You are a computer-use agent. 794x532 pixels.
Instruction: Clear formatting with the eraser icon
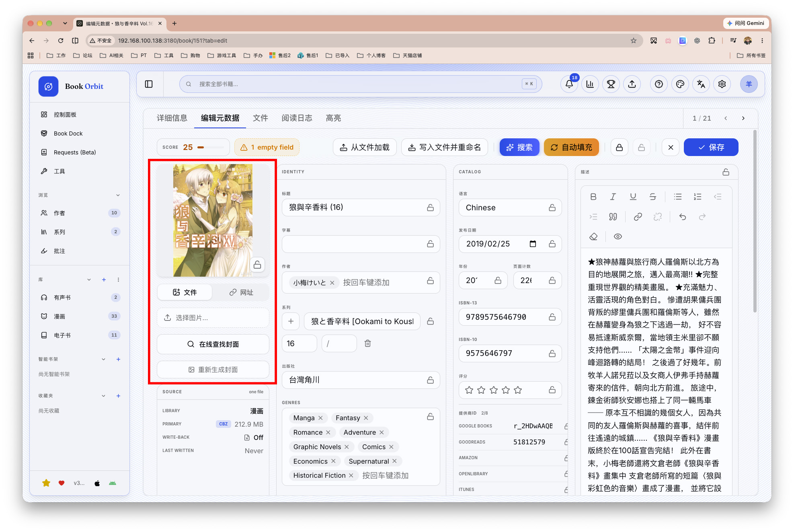[593, 236]
